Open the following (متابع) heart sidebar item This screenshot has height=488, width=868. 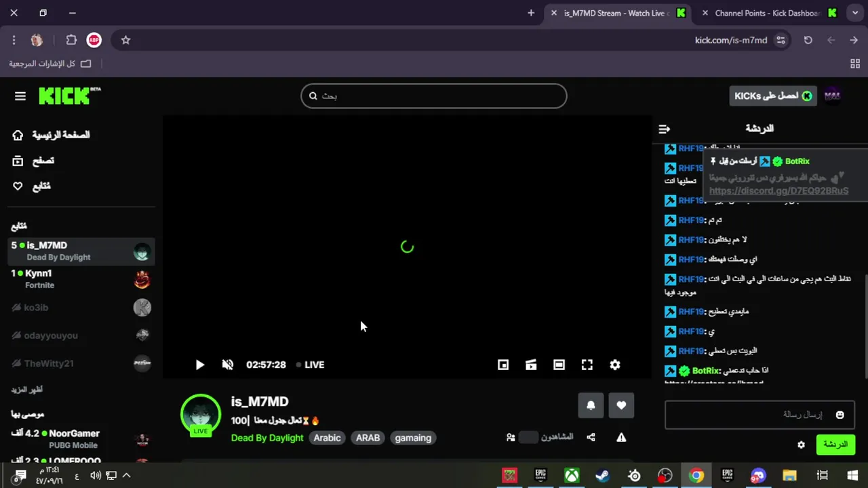click(32, 186)
